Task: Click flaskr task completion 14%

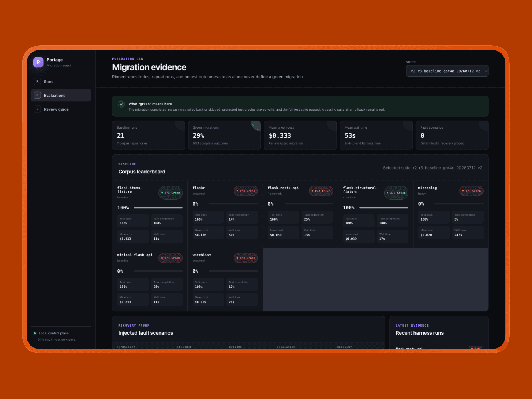Action: click(x=242, y=217)
